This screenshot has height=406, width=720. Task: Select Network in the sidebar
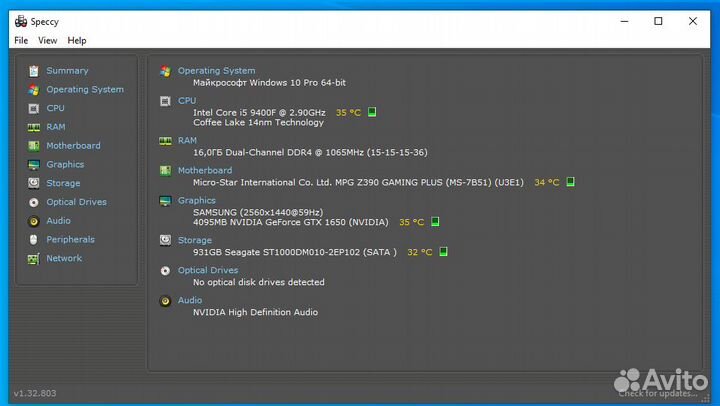(64, 259)
